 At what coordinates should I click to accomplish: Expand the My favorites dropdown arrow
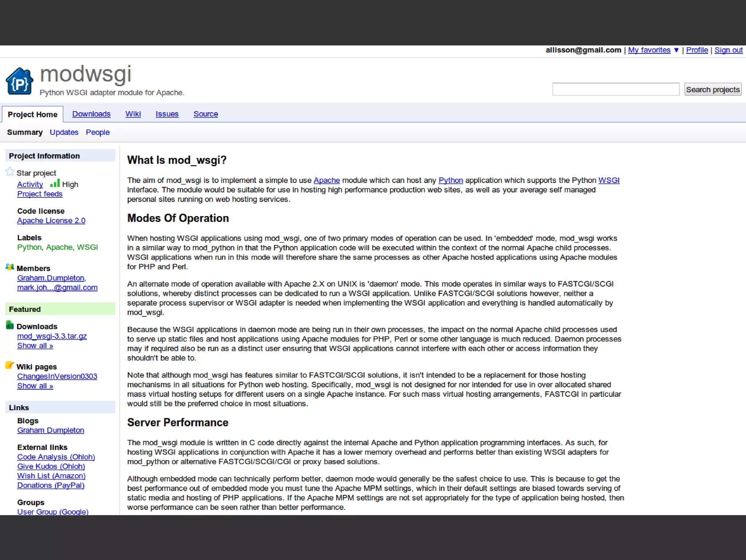tap(676, 50)
